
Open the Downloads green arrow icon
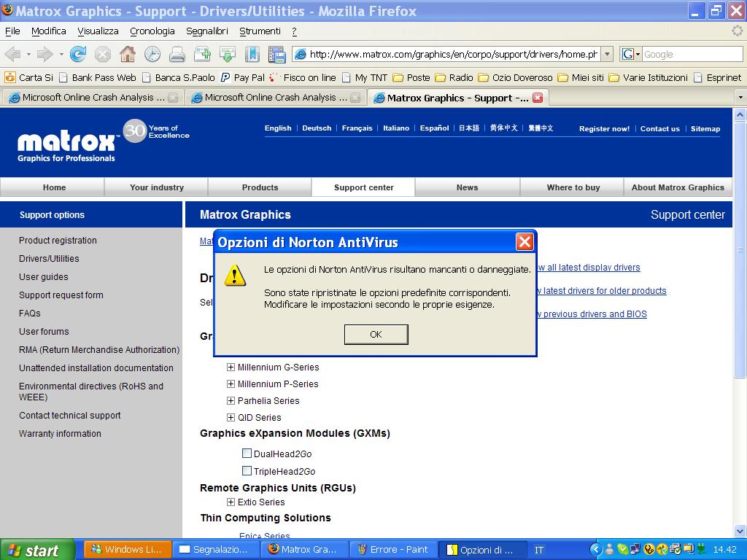tap(228, 54)
